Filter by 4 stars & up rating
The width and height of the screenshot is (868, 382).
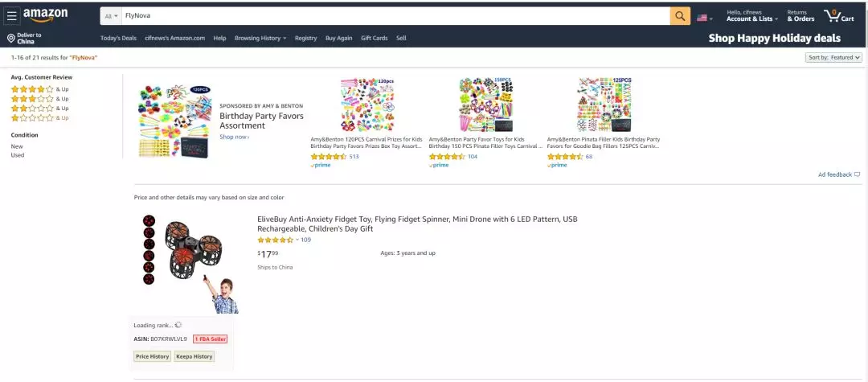click(32, 89)
